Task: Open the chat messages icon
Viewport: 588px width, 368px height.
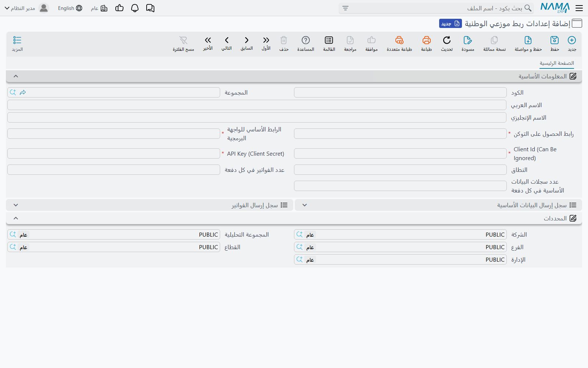Action: point(150,8)
